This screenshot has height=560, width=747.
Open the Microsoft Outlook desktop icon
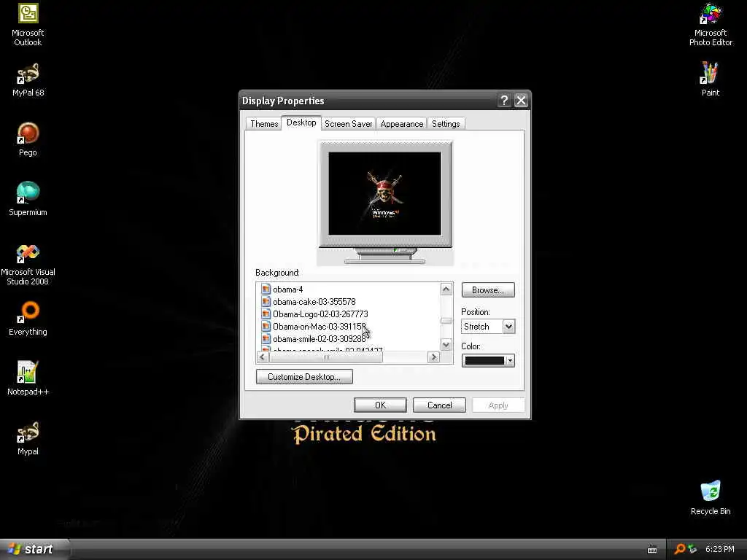pyautogui.click(x=28, y=25)
